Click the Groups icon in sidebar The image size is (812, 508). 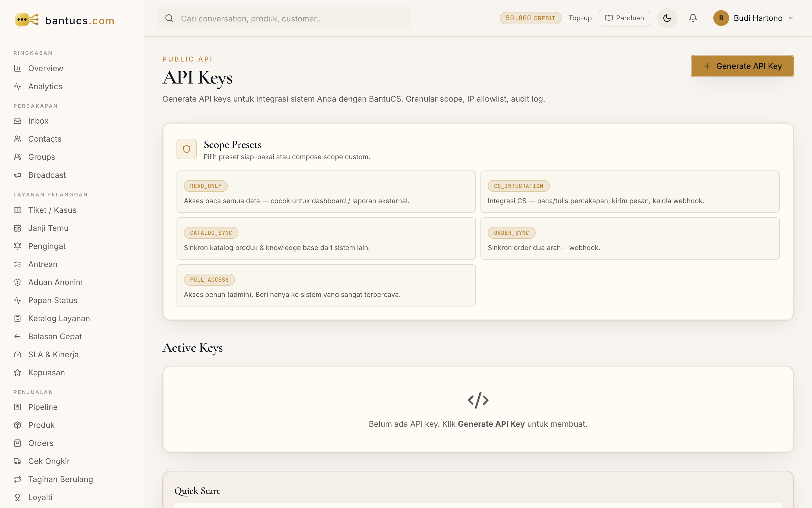pyautogui.click(x=17, y=157)
